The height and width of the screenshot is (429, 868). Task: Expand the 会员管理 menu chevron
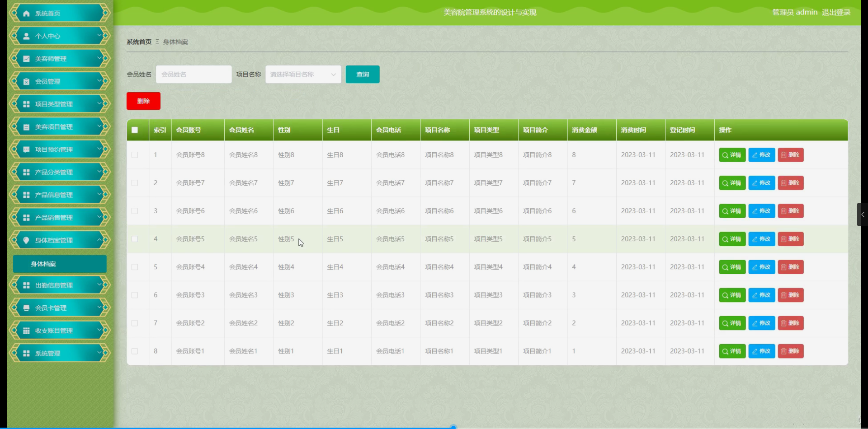pos(99,81)
